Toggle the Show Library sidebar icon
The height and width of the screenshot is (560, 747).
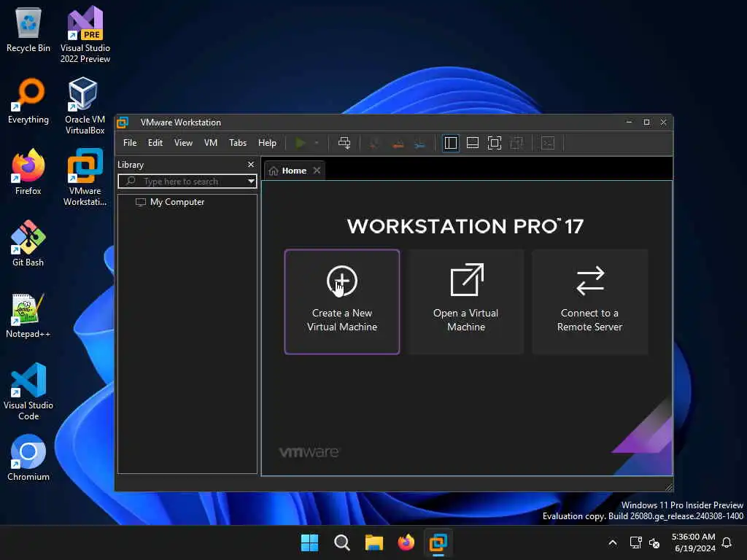(x=450, y=143)
